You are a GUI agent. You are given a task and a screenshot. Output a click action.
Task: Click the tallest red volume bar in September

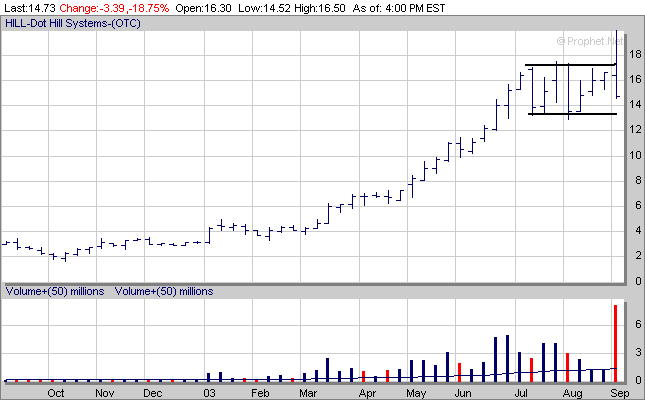pos(615,343)
